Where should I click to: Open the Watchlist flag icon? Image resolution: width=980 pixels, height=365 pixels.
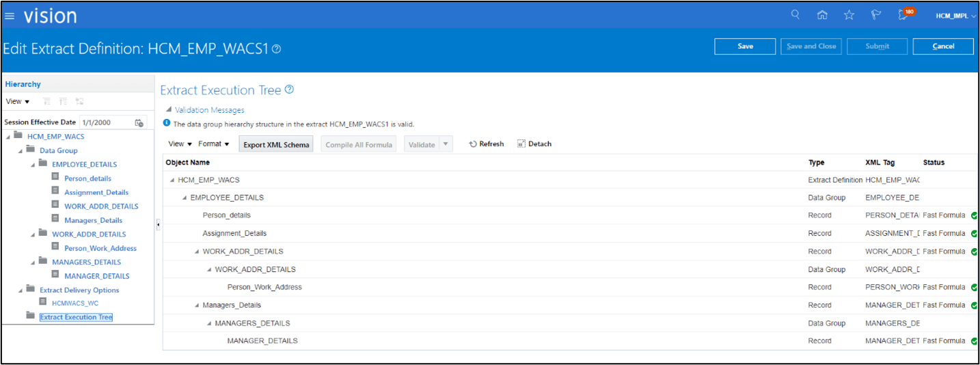click(x=876, y=15)
